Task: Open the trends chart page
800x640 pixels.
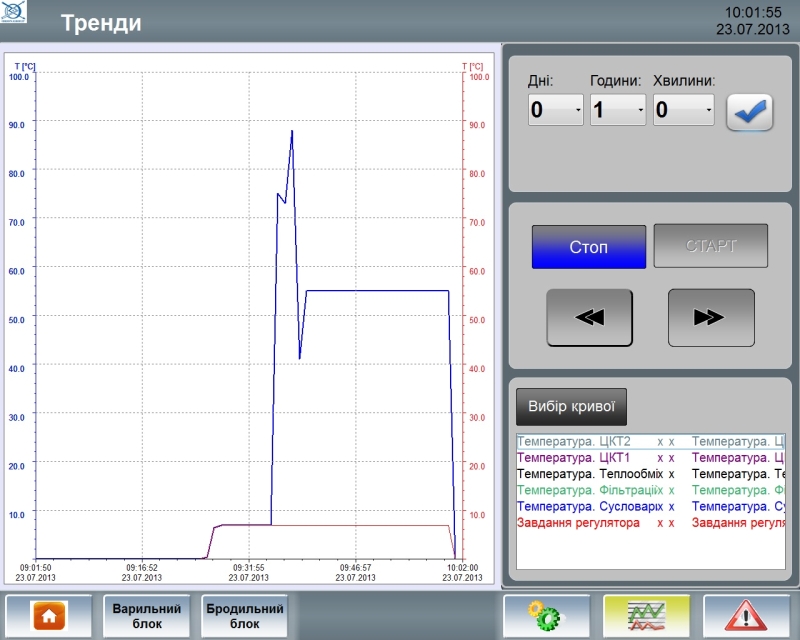Action: click(x=646, y=616)
